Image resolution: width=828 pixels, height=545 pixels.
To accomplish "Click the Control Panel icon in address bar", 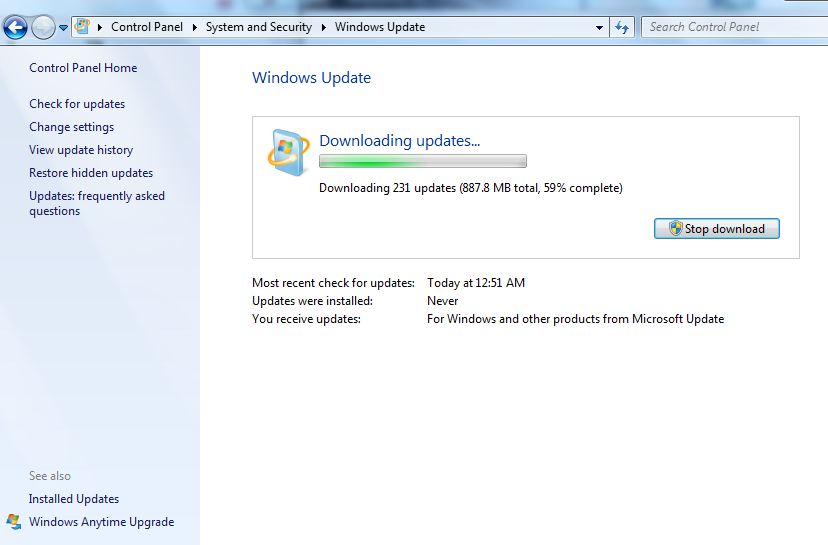I will coord(82,26).
